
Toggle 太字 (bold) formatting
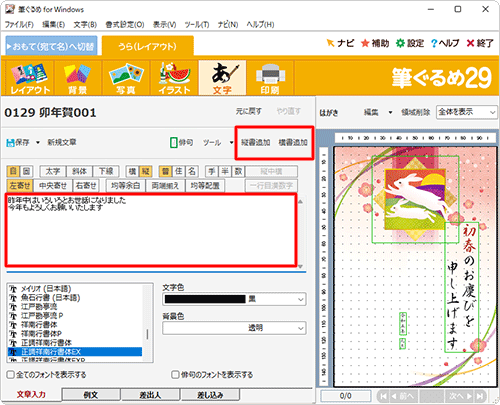click(53, 171)
